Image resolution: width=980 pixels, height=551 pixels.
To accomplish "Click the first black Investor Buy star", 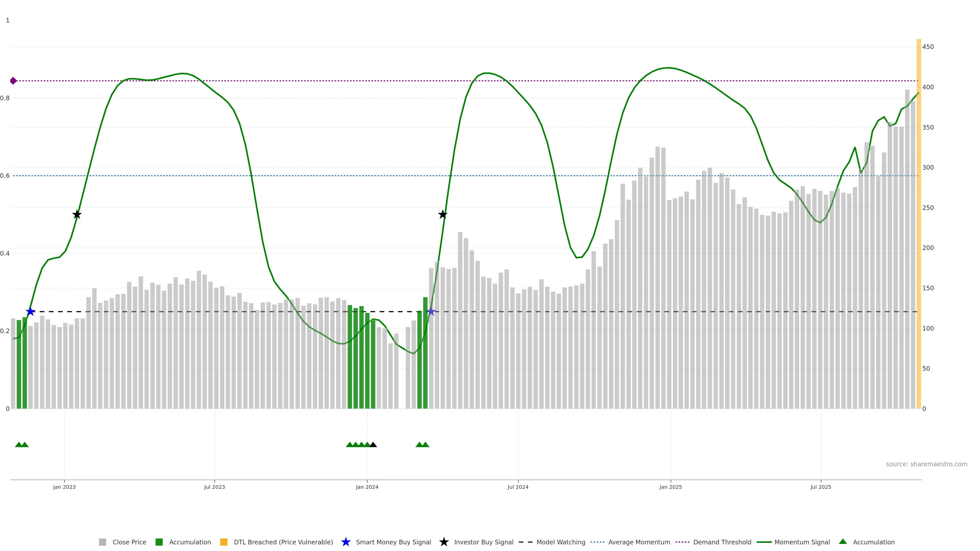I will coord(77,215).
